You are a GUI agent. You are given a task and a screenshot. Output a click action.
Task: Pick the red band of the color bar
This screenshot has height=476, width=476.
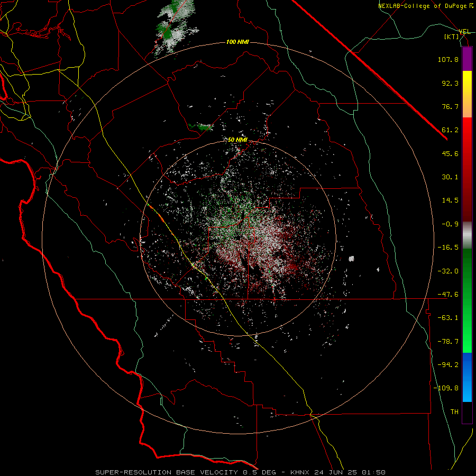click(467, 169)
